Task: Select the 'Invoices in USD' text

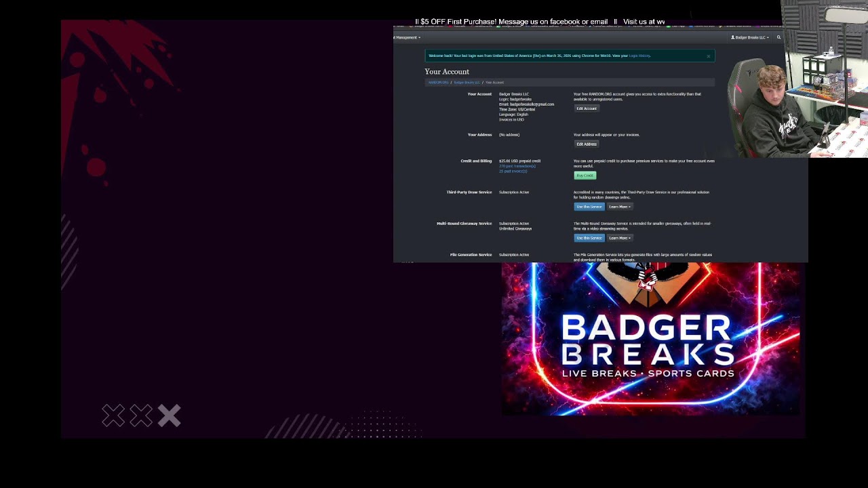Action: pyautogui.click(x=511, y=119)
